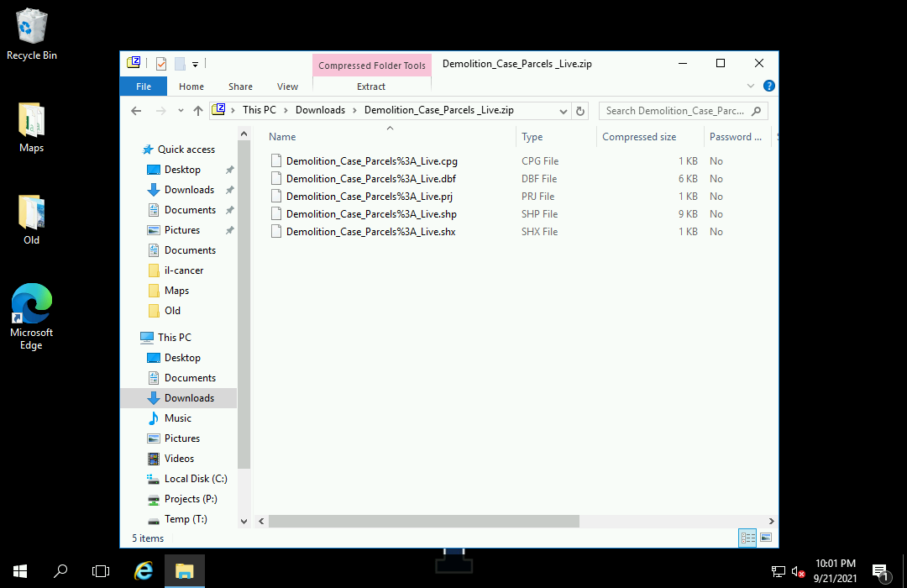Open the Customize Quick Access Toolbar dropdown

tap(195, 64)
